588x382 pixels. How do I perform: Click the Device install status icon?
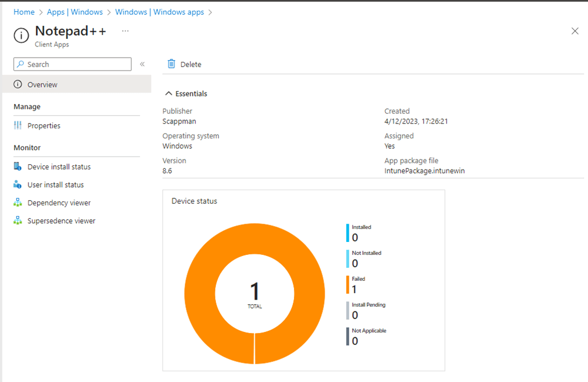[x=18, y=166]
